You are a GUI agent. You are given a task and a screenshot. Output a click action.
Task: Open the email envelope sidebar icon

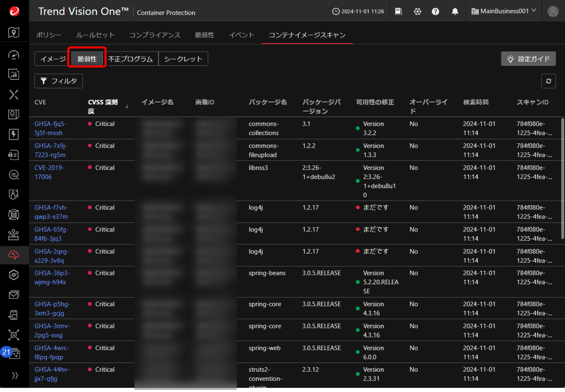click(x=14, y=295)
